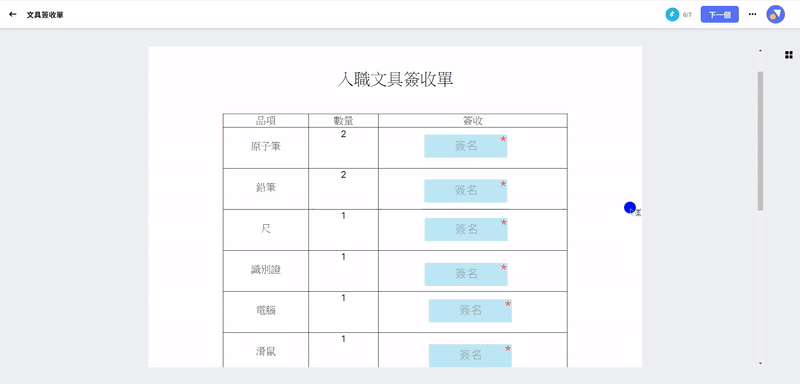Sign the 原子筆 signature field

click(x=465, y=146)
